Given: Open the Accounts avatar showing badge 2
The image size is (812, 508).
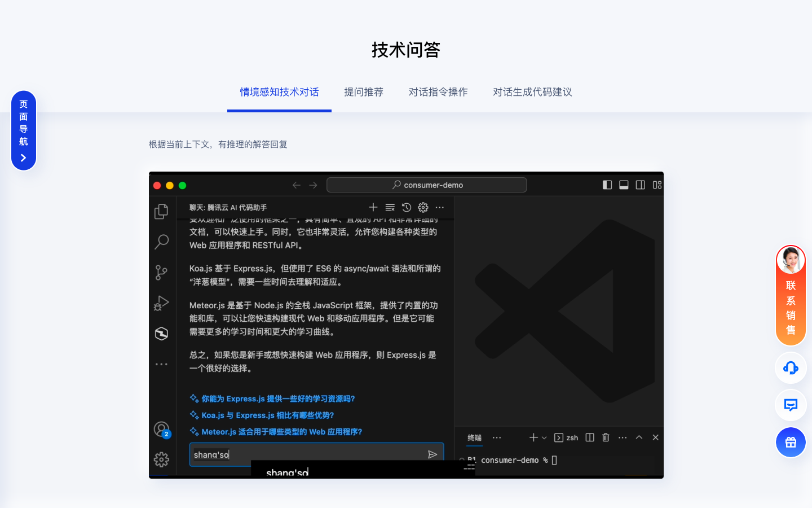Looking at the screenshot, I should coord(161,429).
